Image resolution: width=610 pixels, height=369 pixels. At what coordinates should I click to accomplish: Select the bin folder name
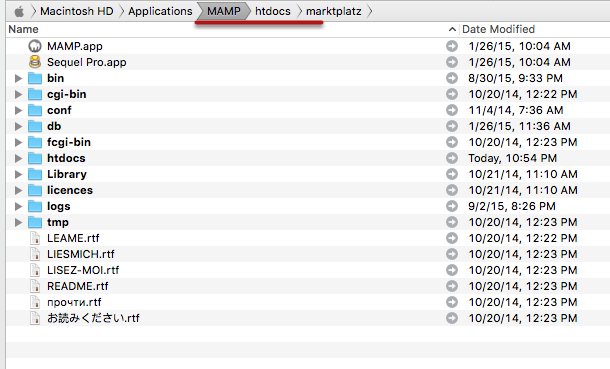(56, 78)
